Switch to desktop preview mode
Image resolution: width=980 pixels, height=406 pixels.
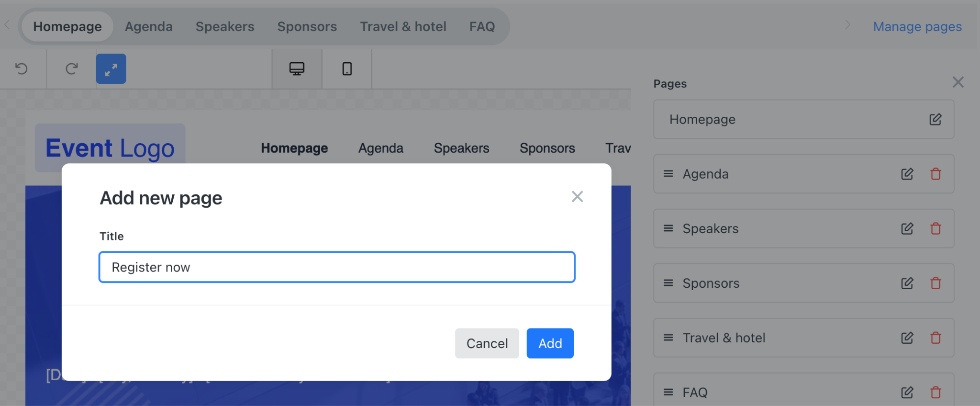point(297,68)
